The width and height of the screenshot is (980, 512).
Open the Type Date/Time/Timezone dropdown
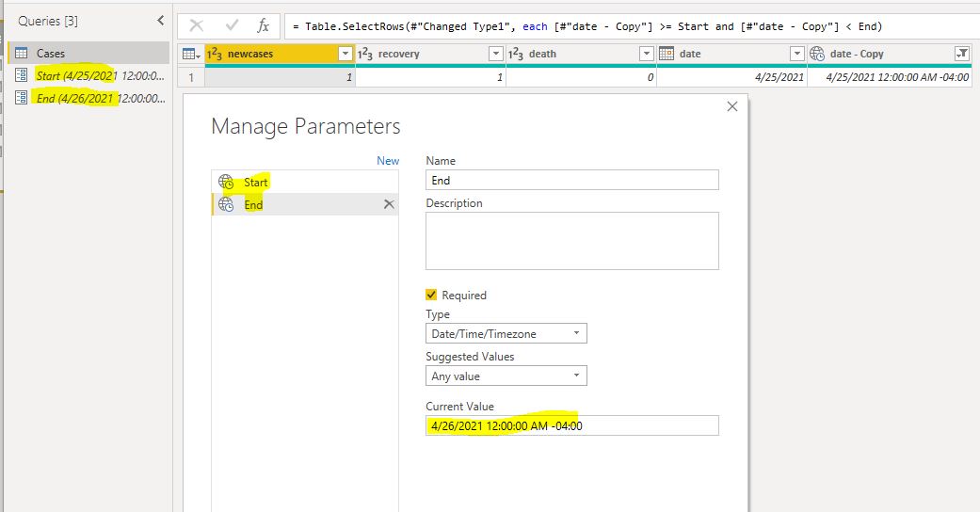pos(506,333)
